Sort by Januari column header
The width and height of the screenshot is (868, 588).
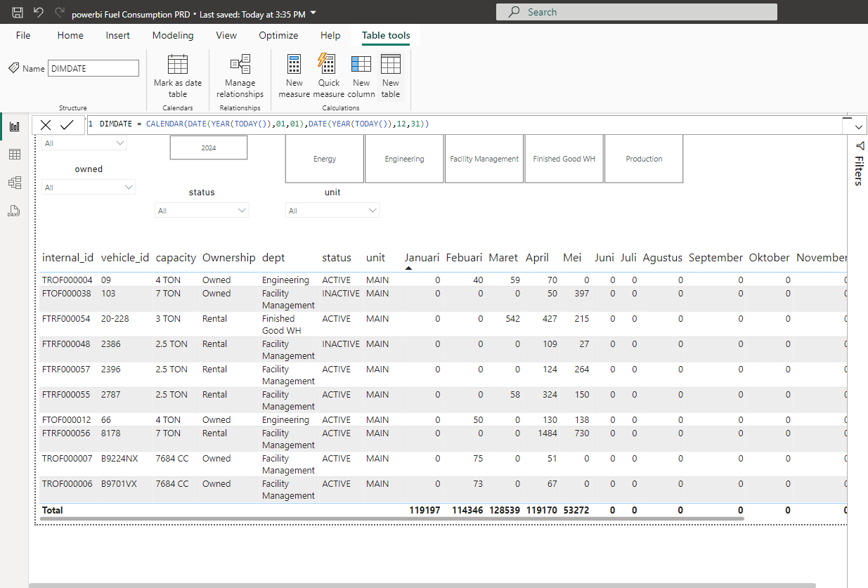(x=422, y=258)
